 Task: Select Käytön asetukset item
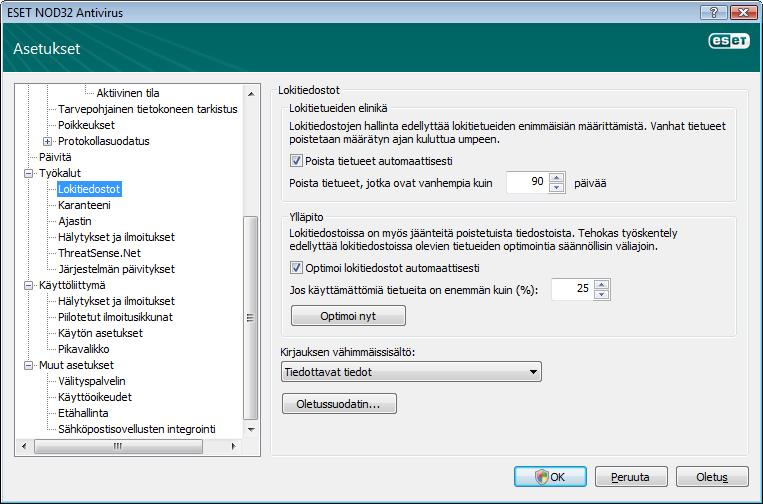(x=100, y=333)
